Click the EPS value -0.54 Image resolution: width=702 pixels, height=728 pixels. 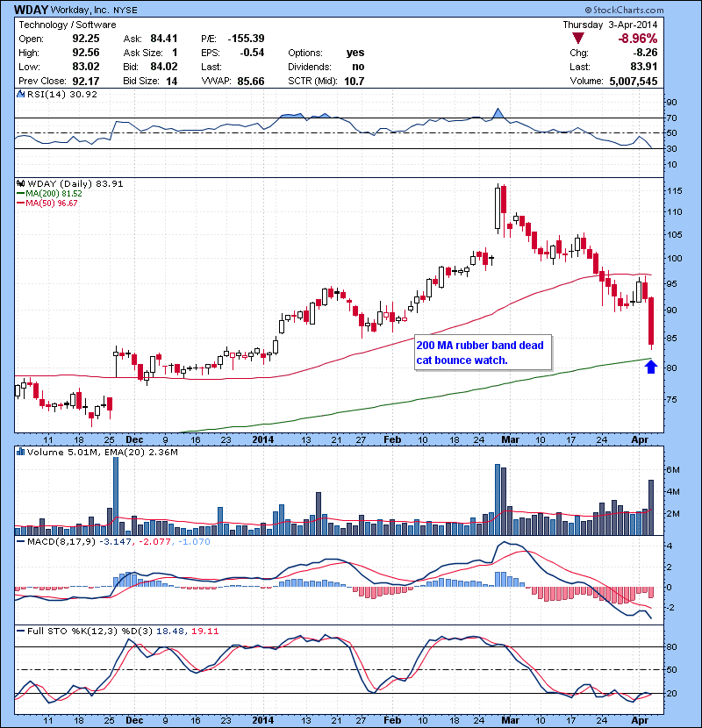coord(252,53)
